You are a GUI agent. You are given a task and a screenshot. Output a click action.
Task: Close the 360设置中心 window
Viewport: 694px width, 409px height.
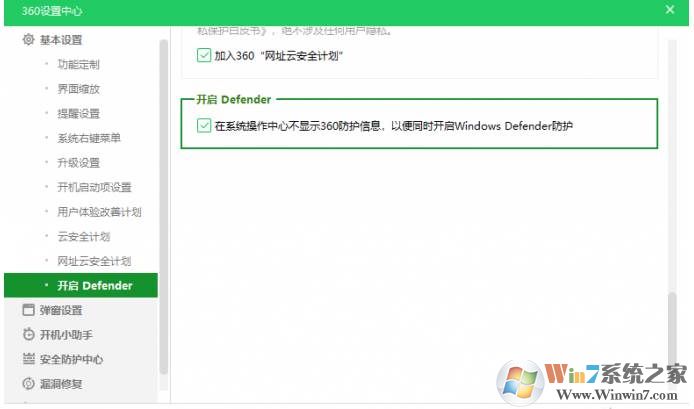click(x=669, y=10)
